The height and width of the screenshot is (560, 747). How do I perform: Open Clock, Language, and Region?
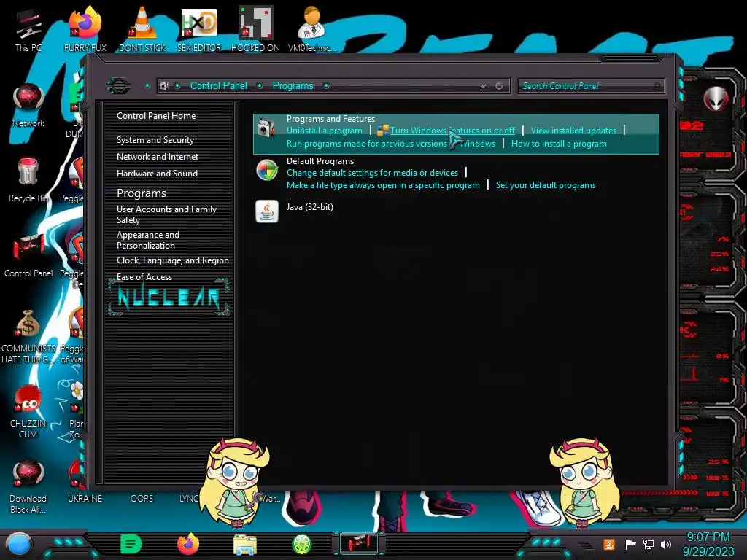(173, 260)
